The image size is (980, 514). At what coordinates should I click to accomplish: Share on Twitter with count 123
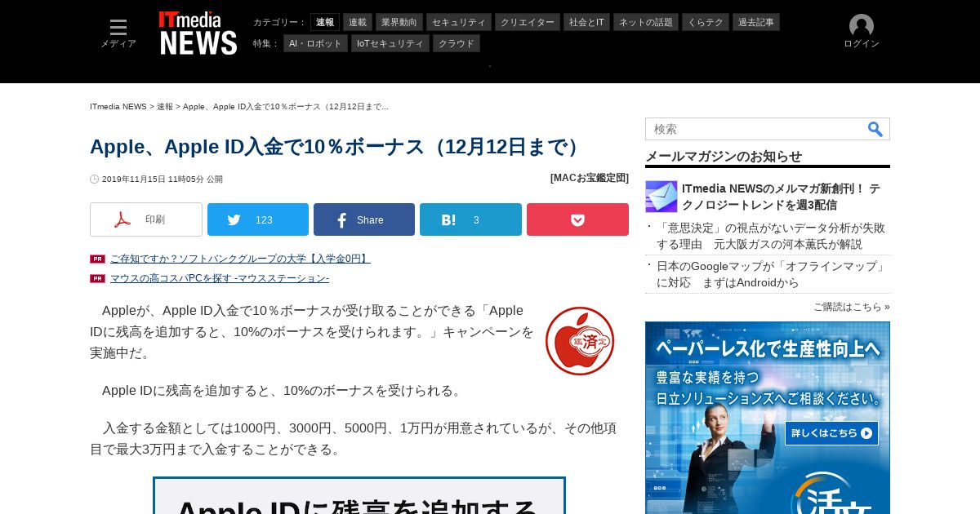click(258, 219)
